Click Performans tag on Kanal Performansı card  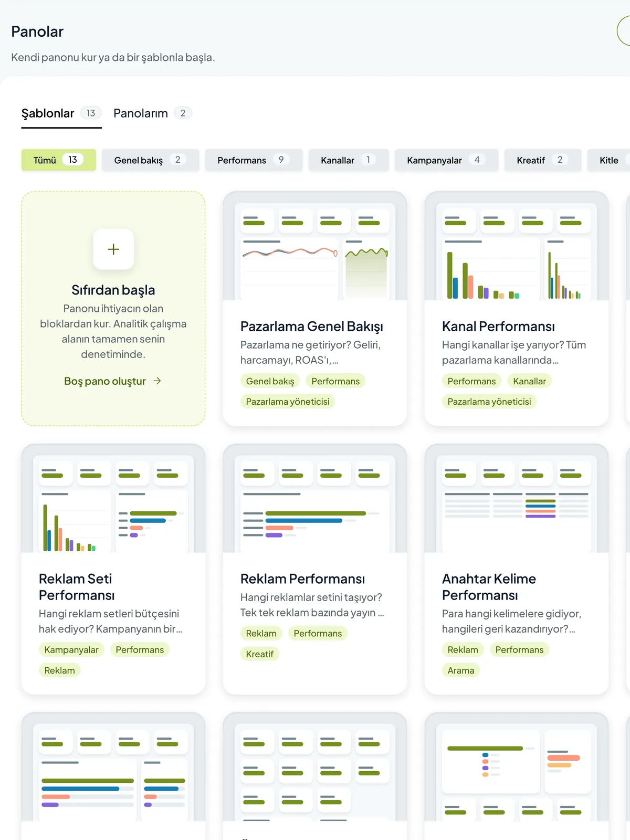[x=471, y=381]
